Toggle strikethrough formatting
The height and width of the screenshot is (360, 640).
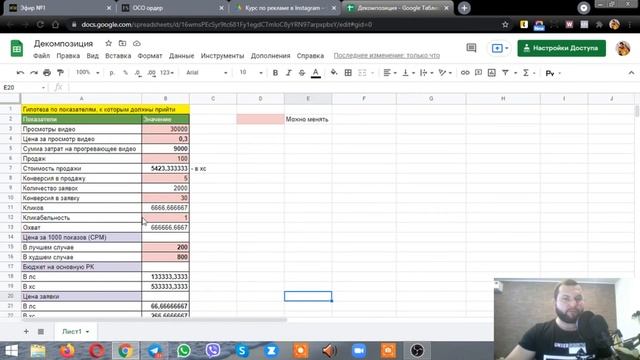coord(302,73)
